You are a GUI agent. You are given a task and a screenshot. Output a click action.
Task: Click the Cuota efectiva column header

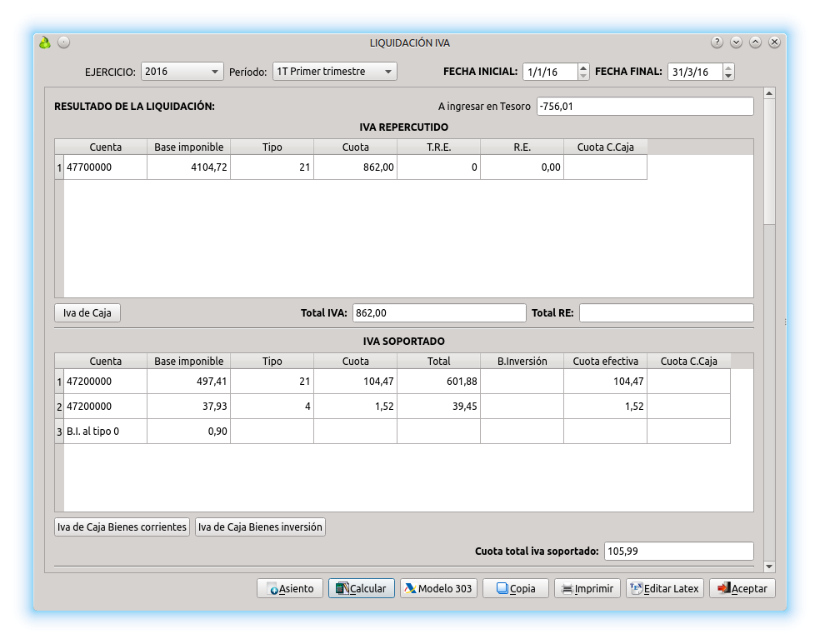point(606,362)
